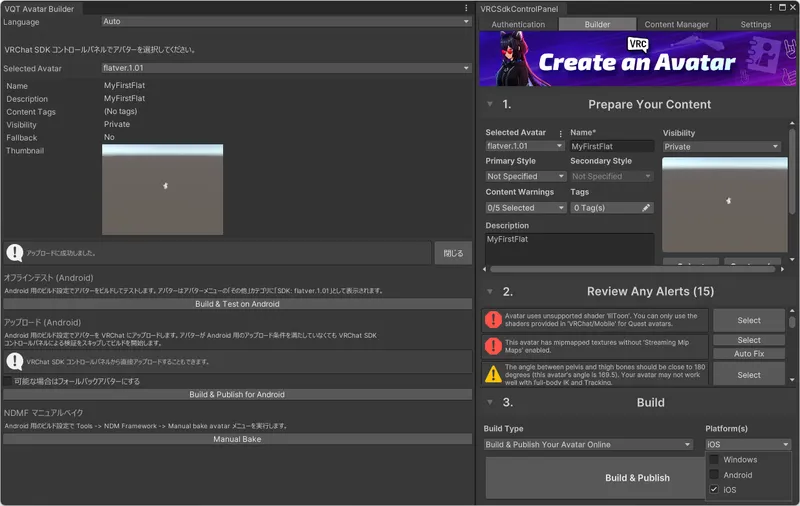Switch to Content Manager tab
Screen dimensions: 800x506
[x=676, y=24]
